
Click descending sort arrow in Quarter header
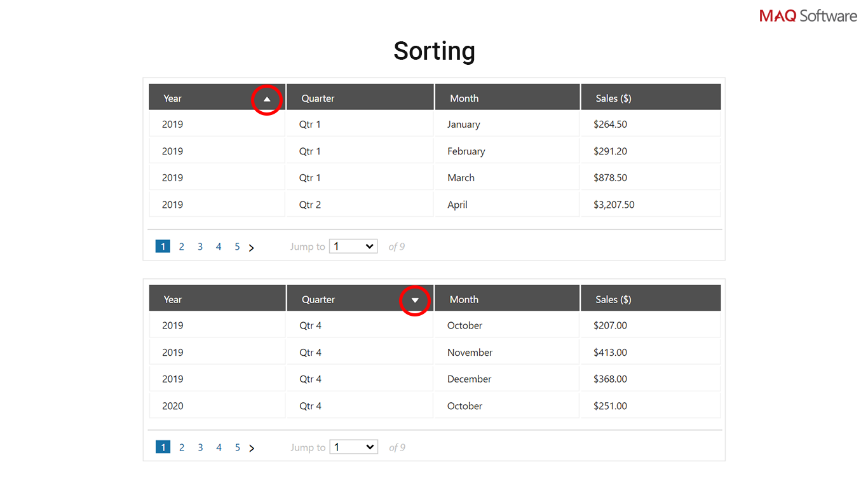(415, 301)
